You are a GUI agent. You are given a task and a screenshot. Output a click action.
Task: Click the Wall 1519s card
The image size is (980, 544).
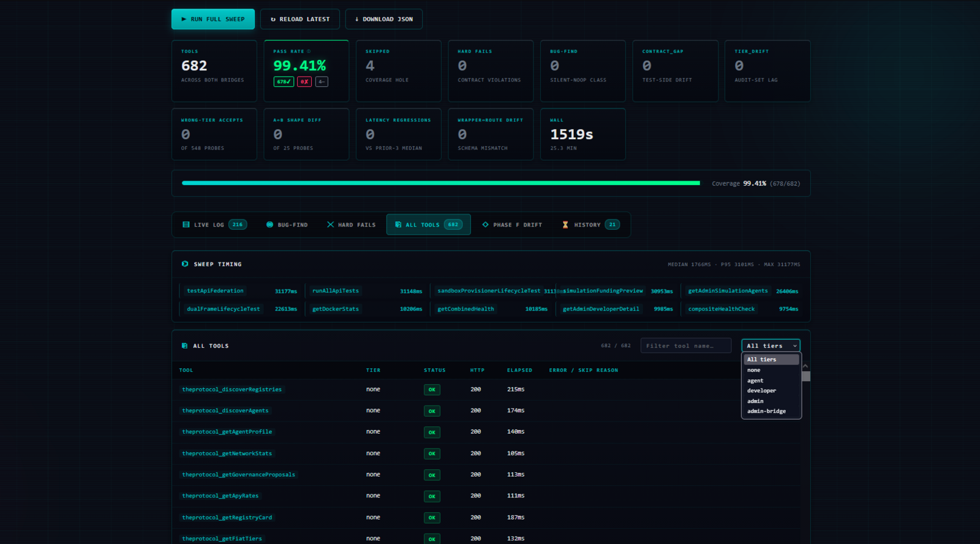(583, 134)
